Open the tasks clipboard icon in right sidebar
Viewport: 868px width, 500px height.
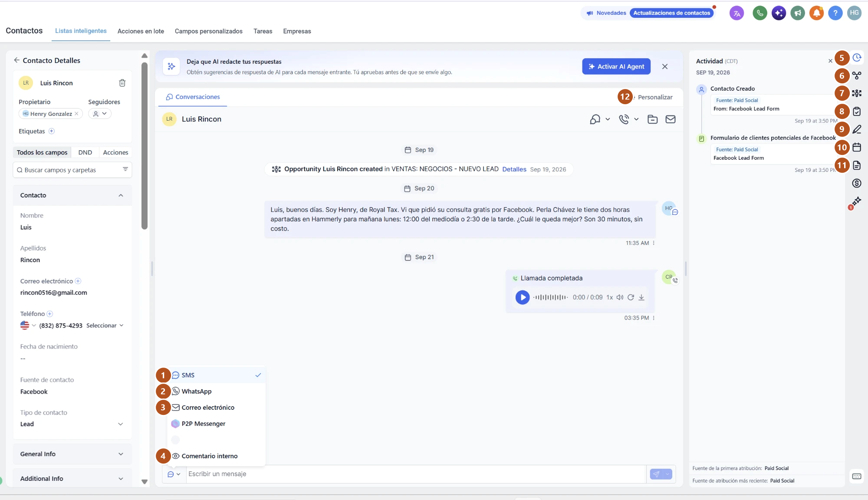click(857, 112)
